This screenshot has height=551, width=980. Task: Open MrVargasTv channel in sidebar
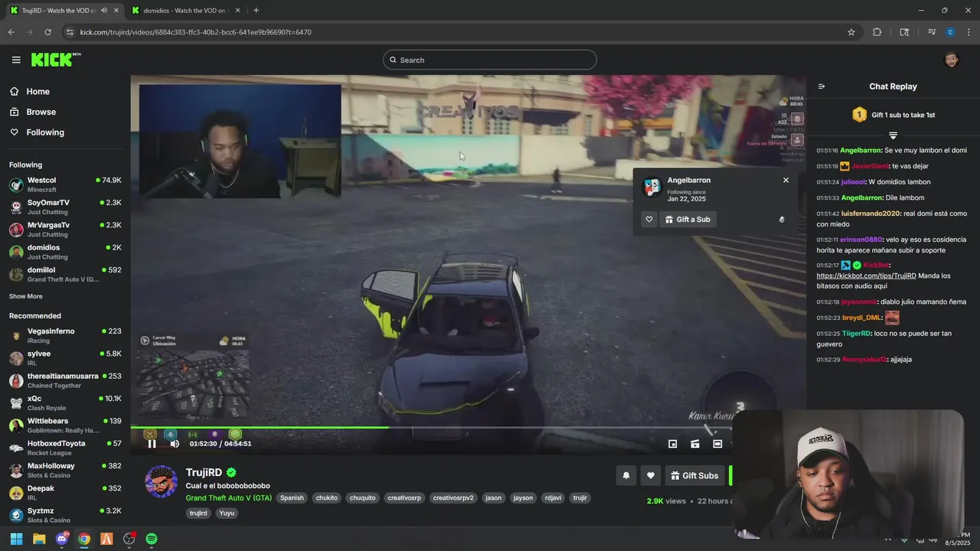click(65, 229)
